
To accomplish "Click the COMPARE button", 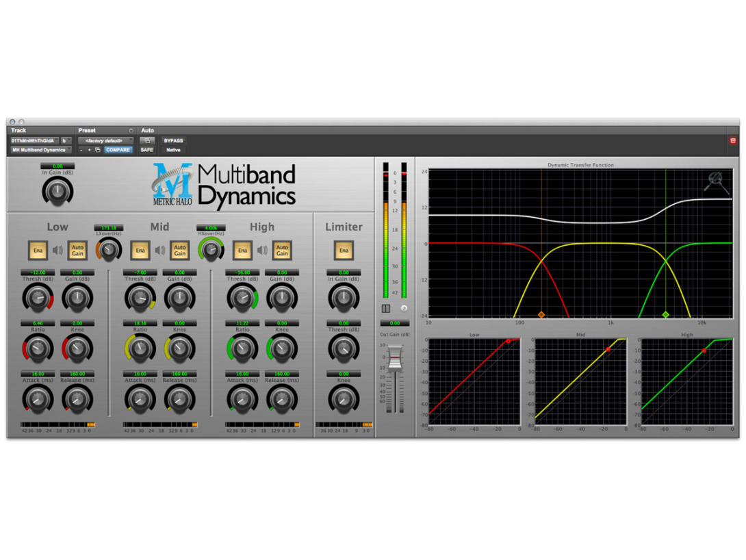I will click(118, 150).
